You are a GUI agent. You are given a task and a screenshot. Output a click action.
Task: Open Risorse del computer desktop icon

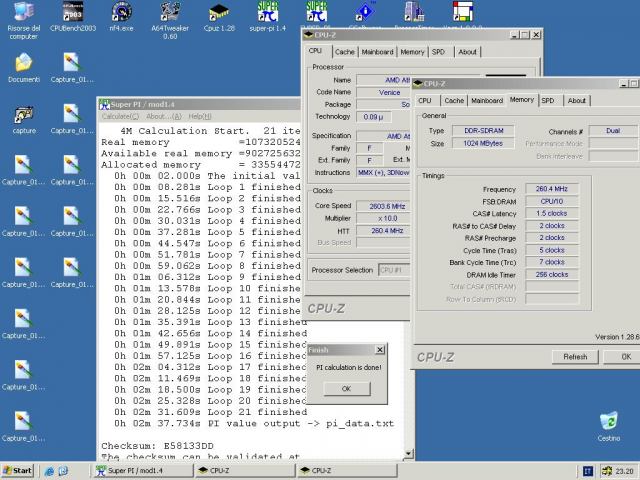[x=24, y=20]
